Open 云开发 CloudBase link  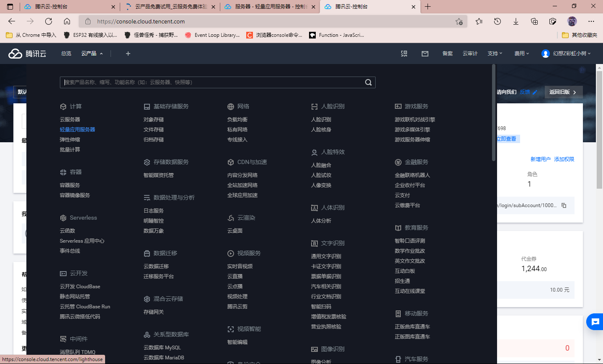click(80, 287)
